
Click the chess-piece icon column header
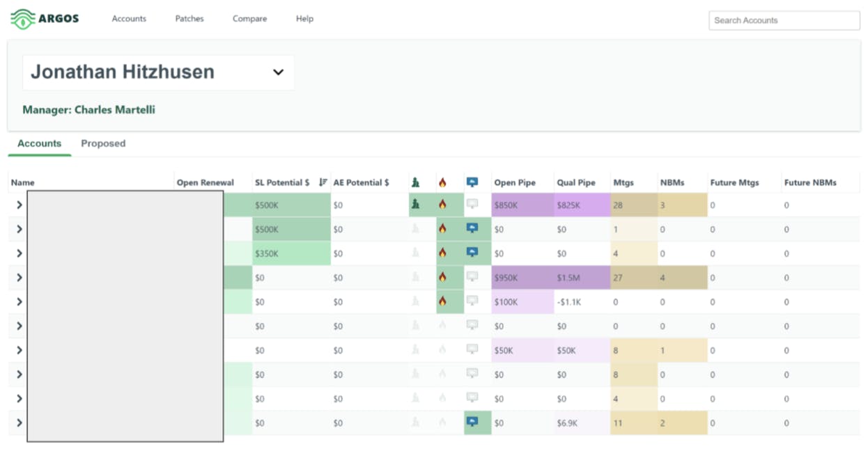(415, 182)
